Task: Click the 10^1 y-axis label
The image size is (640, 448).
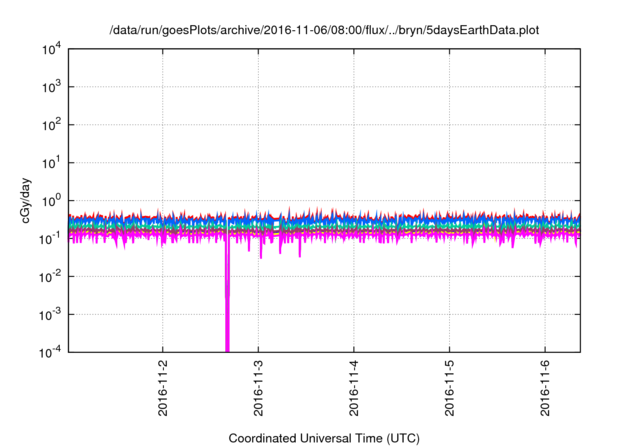Action: click(x=51, y=163)
